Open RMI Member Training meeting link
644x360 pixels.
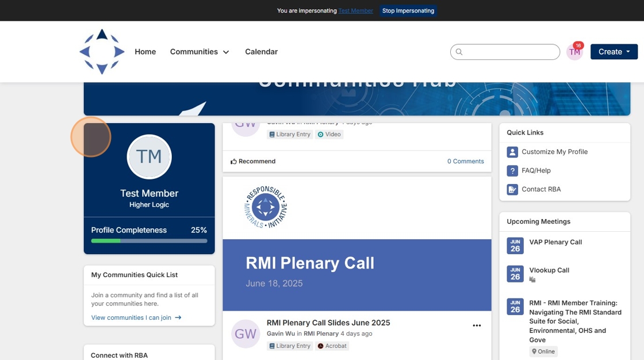point(575,321)
